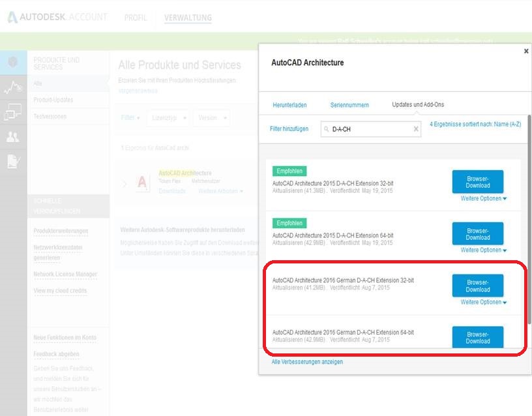Click Alle Verbesserungen anzeigen link
The width and height of the screenshot is (532, 416).
coord(307,362)
